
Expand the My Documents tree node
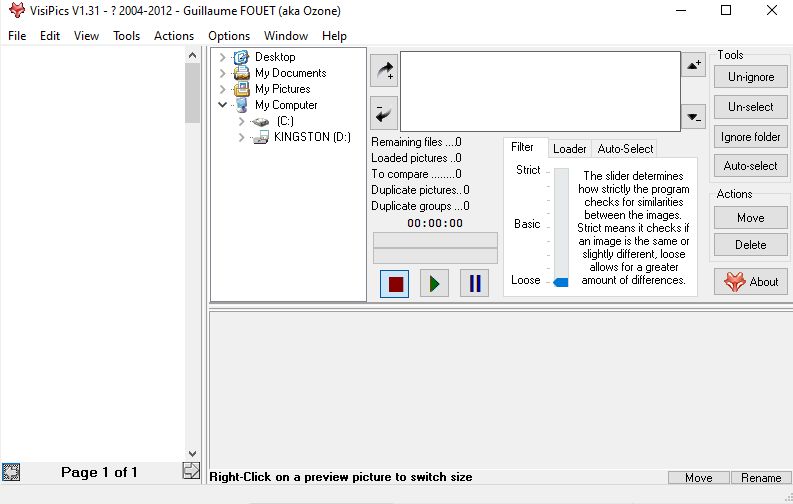point(223,73)
